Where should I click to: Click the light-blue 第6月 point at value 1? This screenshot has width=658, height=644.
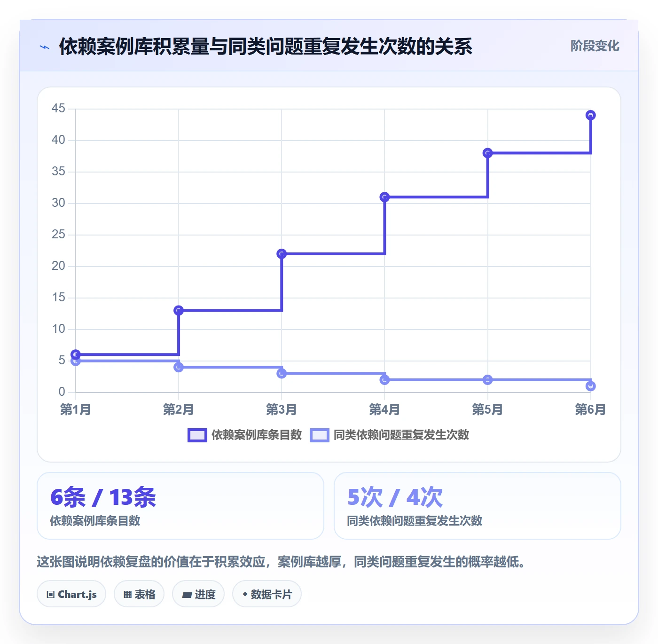tap(591, 386)
